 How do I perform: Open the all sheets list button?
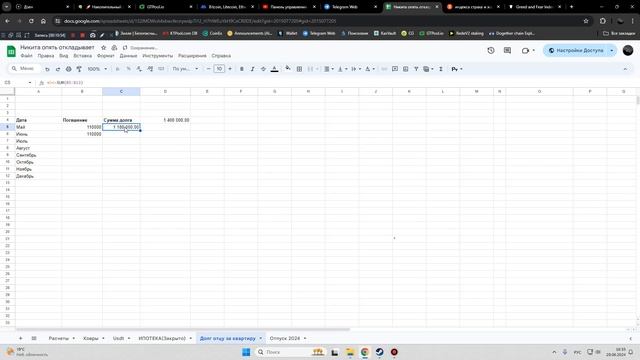coord(34,338)
